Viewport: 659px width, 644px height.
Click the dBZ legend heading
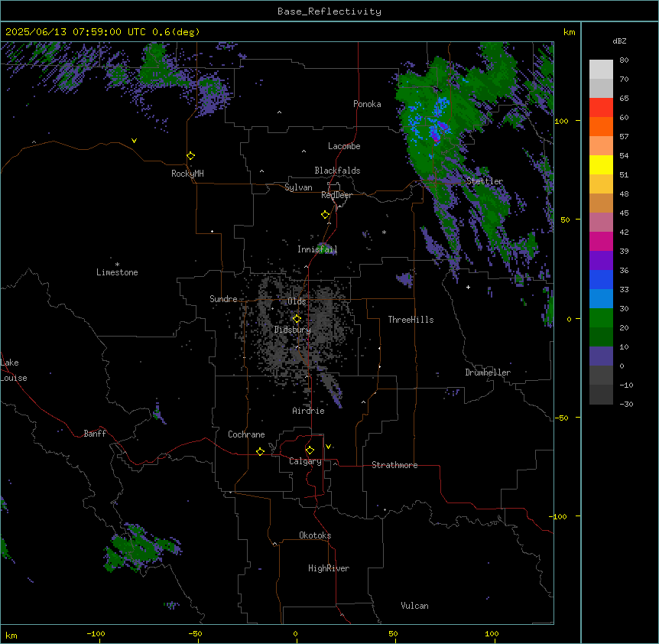(x=619, y=41)
